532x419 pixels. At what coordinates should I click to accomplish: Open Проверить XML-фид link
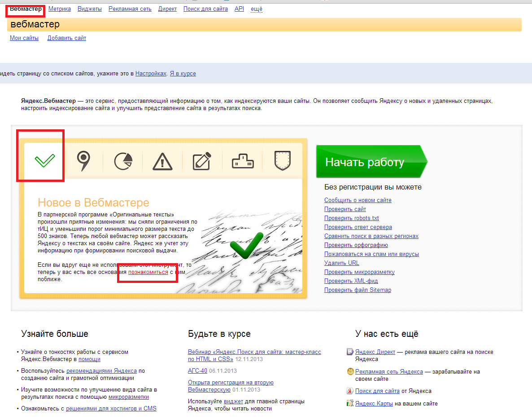[351, 281]
